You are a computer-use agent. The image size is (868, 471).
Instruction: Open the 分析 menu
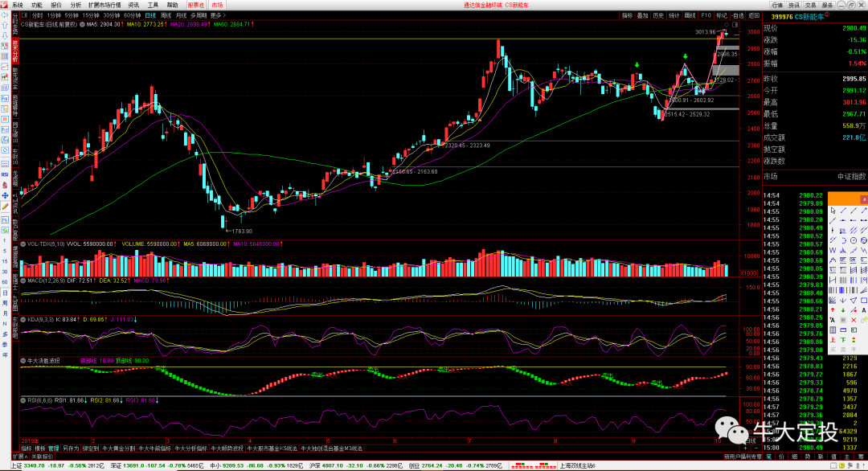click(x=76, y=5)
